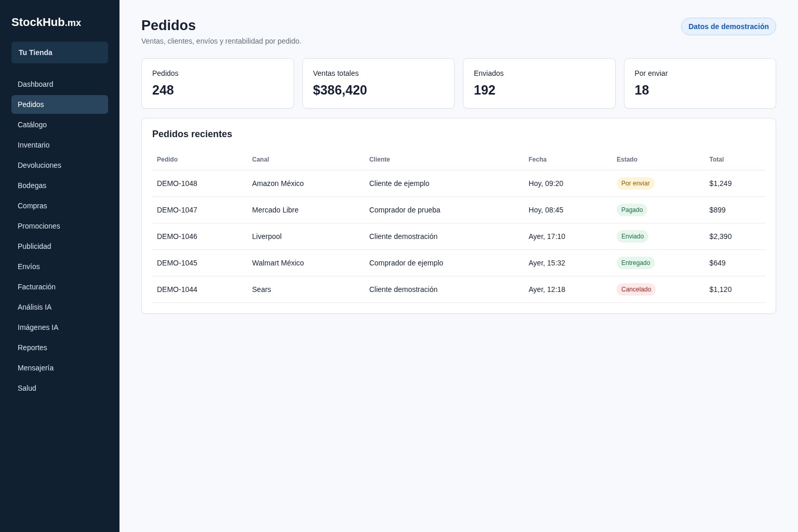
Task: Open order DEMO-1044
Action: (x=177, y=289)
